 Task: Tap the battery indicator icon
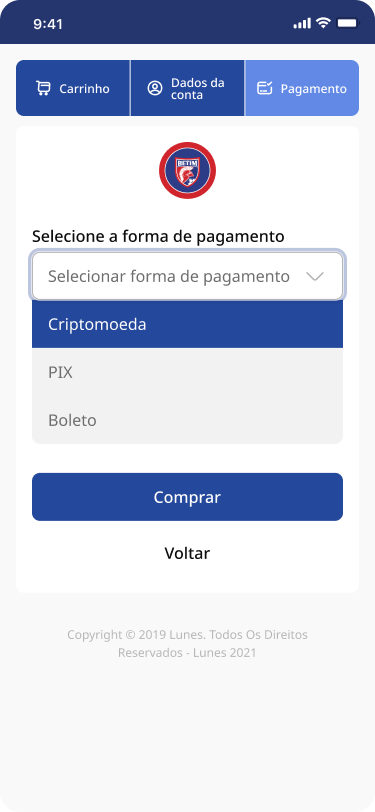tap(347, 23)
